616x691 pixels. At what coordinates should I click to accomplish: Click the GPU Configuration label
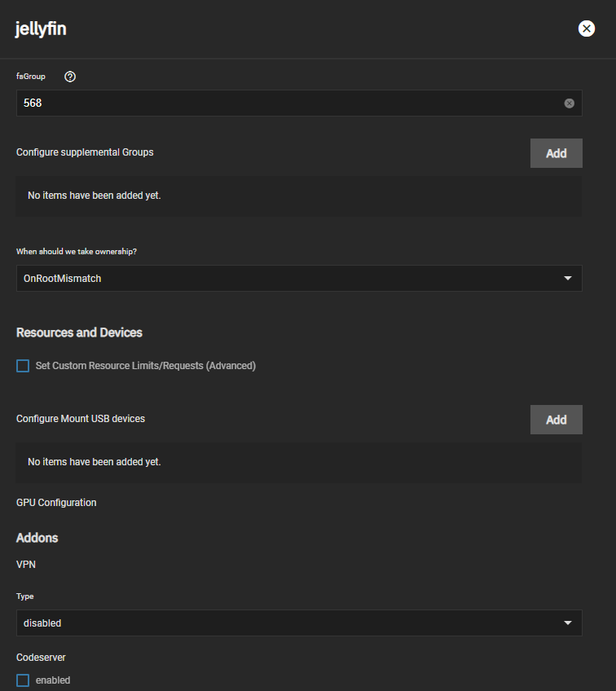(56, 503)
